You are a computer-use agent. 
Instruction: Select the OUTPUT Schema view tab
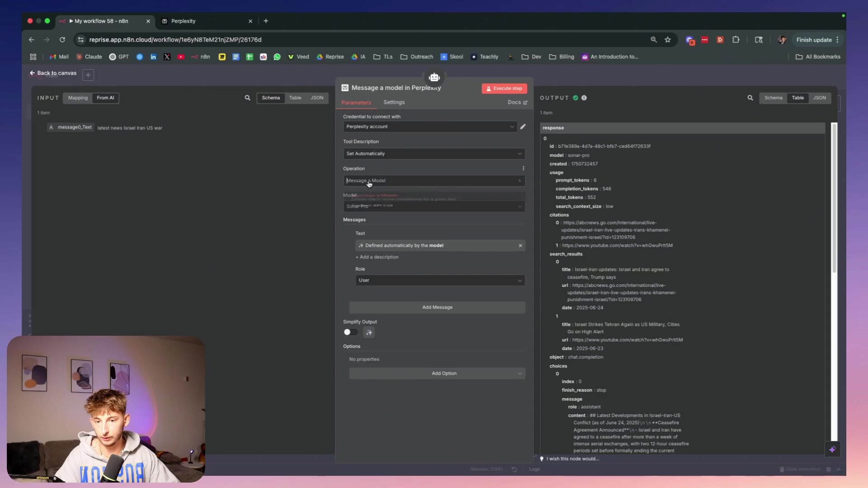pyautogui.click(x=773, y=98)
